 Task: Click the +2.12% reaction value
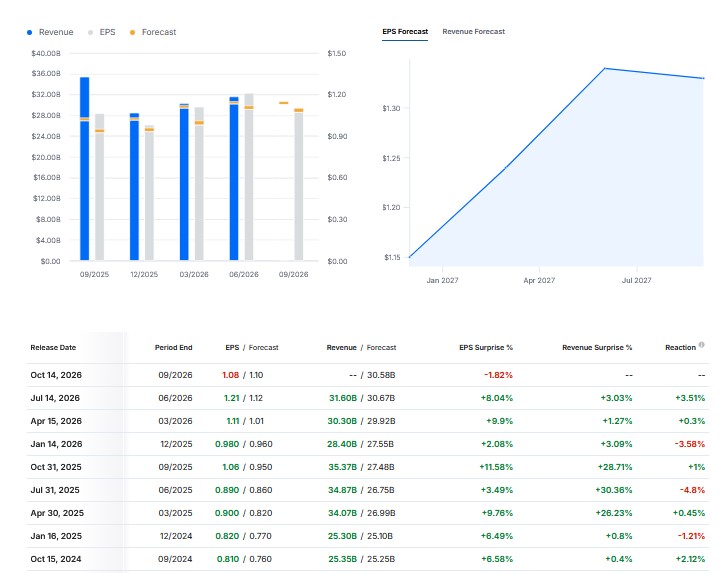690,559
